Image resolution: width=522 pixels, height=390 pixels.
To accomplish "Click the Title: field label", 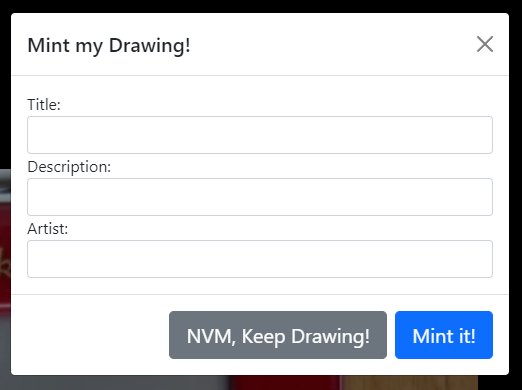I will tap(44, 105).
